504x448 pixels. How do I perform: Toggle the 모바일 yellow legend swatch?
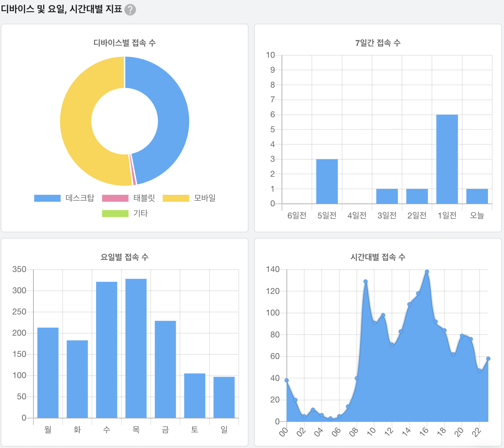point(176,198)
